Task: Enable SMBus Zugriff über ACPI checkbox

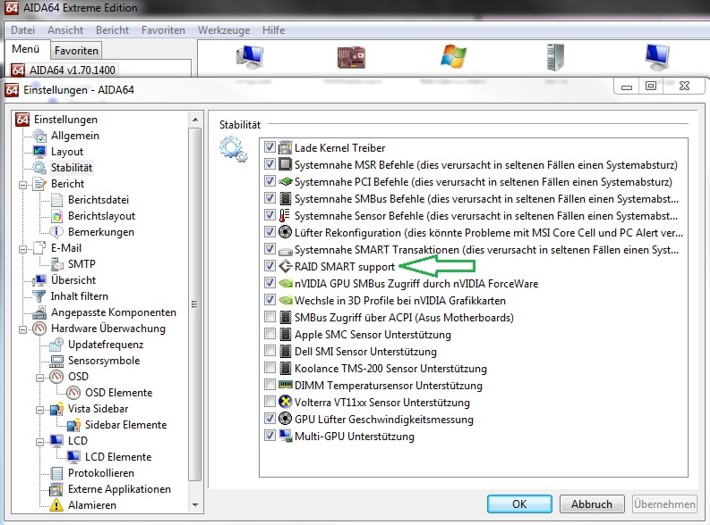Action: (x=270, y=317)
